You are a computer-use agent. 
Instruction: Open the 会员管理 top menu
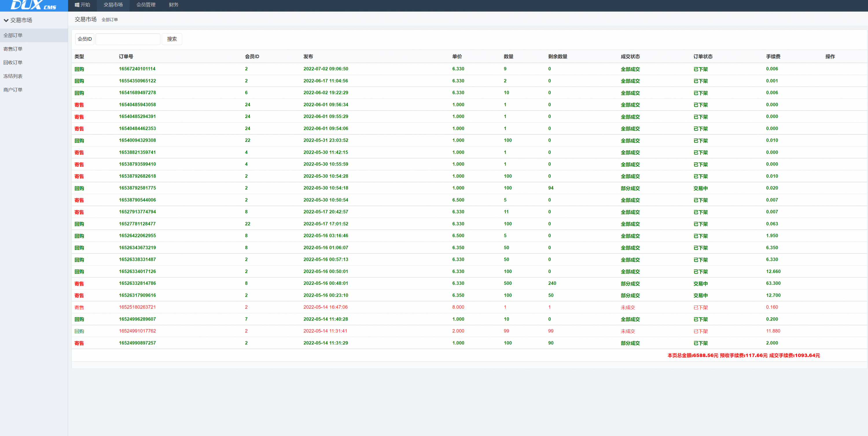[146, 5]
